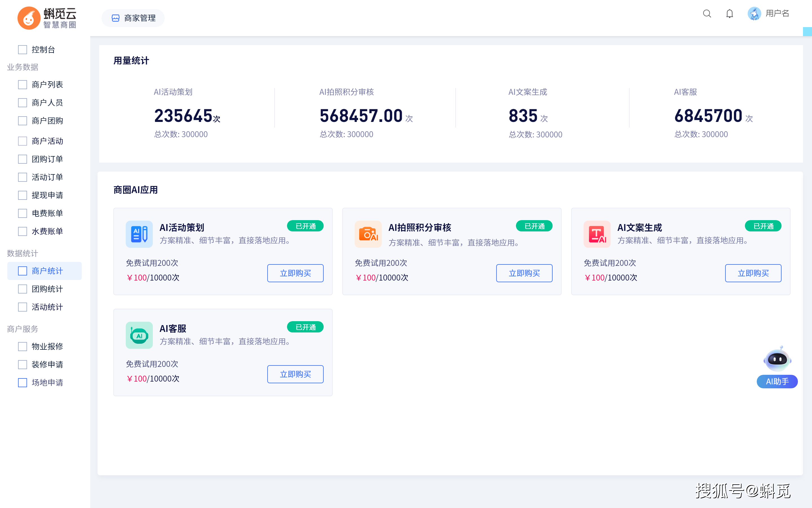Click 立即购买 for AI文案生成
The height and width of the screenshot is (508, 812).
click(x=753, y=273)
